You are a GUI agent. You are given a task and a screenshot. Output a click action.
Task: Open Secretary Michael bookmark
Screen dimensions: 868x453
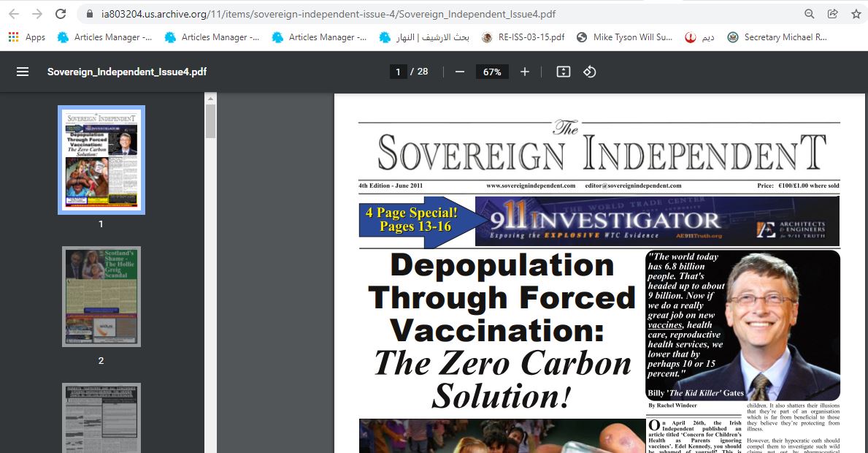point(777,37)
